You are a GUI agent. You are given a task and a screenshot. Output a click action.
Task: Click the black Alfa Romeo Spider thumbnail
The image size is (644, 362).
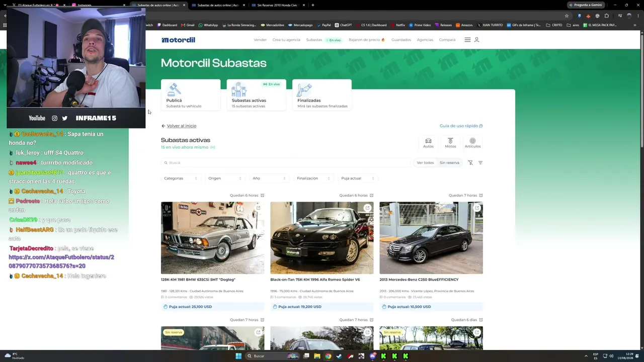pos(322,238)
